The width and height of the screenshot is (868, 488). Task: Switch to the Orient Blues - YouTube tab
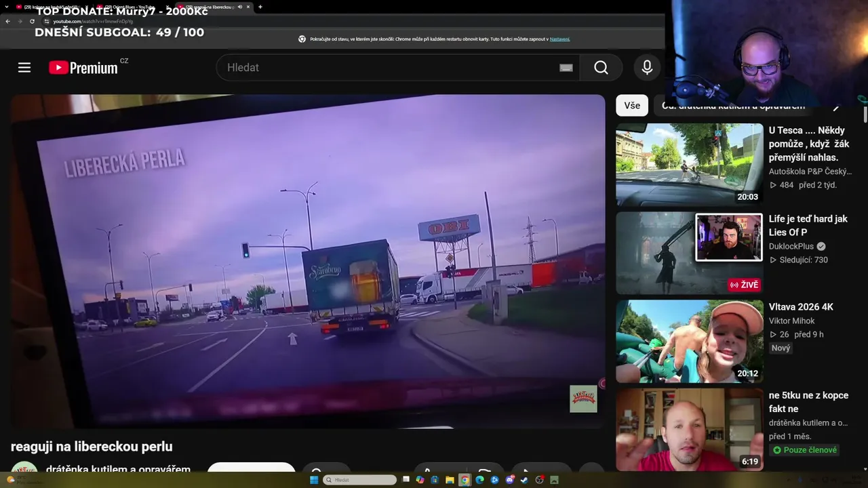pyautogui.click(x=130, y=7)
